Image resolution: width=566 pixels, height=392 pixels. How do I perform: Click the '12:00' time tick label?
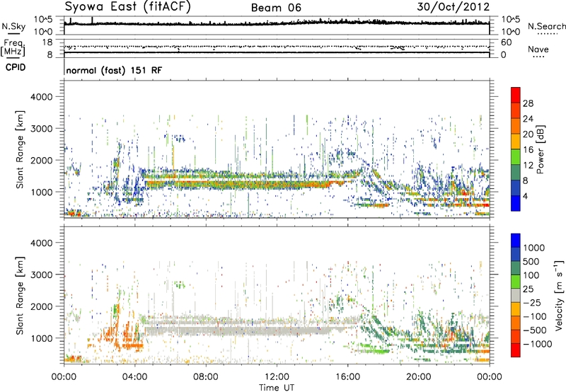pyautogui.click(x=277, y=377)
